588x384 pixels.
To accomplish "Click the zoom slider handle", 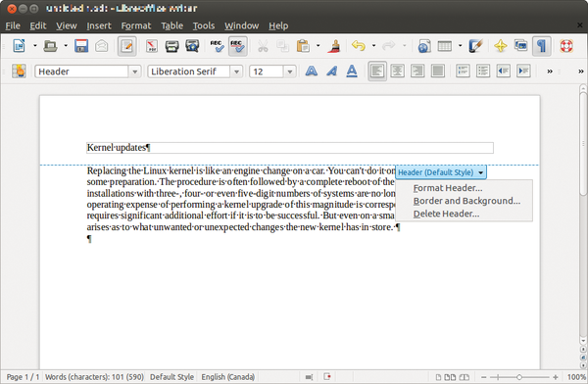I will (x=519, y=377).
